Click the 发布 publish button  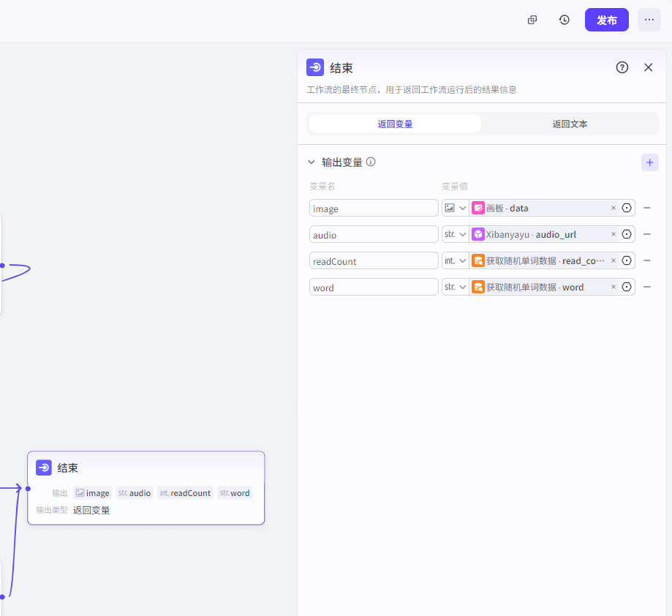coord(606,20)
